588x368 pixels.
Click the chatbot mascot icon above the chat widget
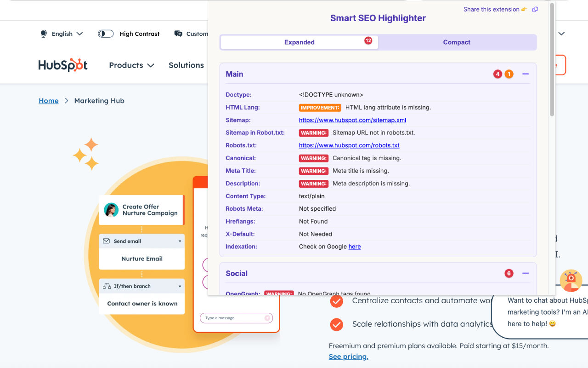tap(571, 281)
